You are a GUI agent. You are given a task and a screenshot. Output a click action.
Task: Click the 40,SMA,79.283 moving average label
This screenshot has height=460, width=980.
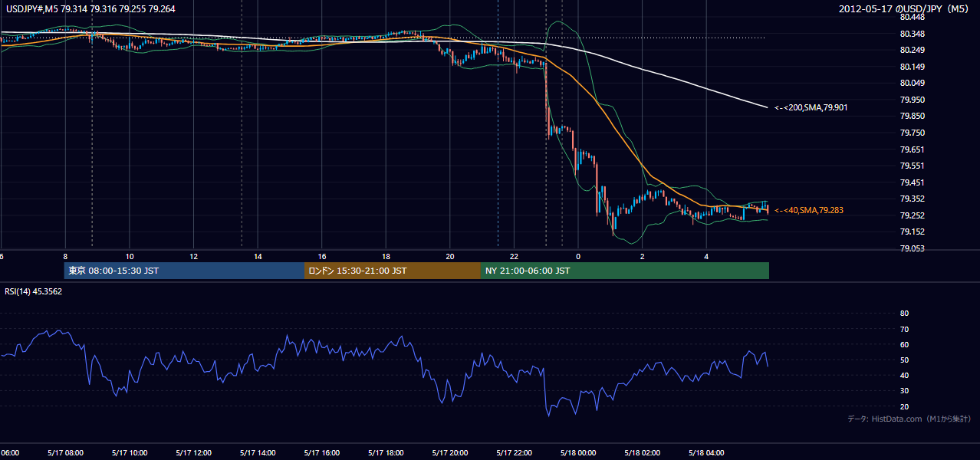pyautogui.click(x=808, y=210)
